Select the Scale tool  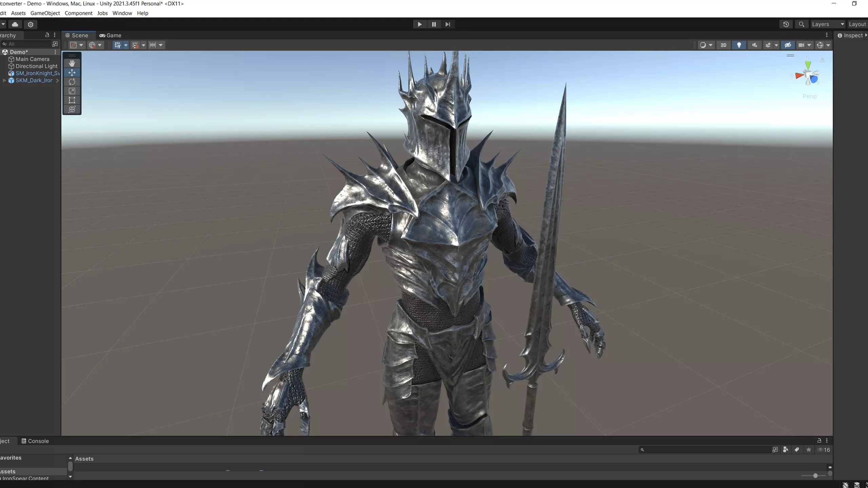[72, 91]
